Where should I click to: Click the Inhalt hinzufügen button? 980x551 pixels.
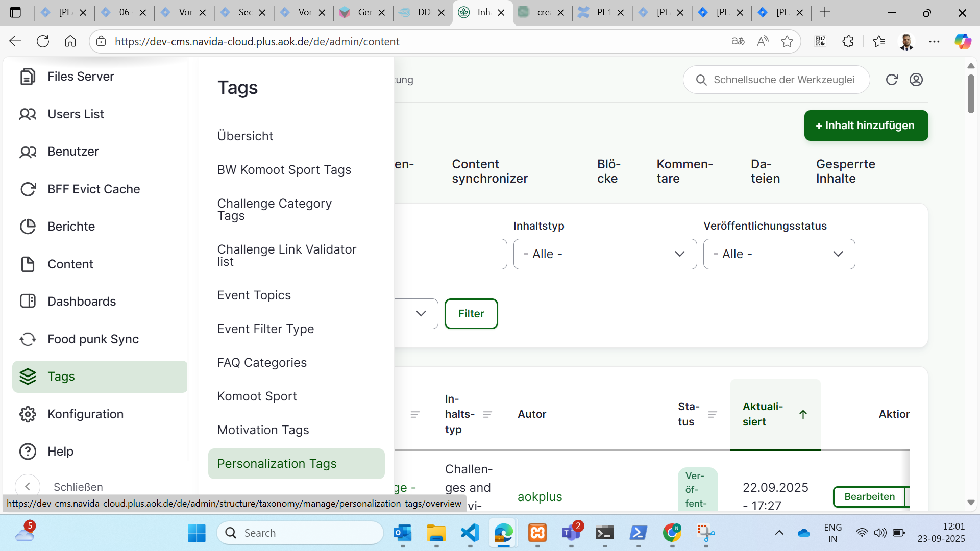(x=866, y=126)
